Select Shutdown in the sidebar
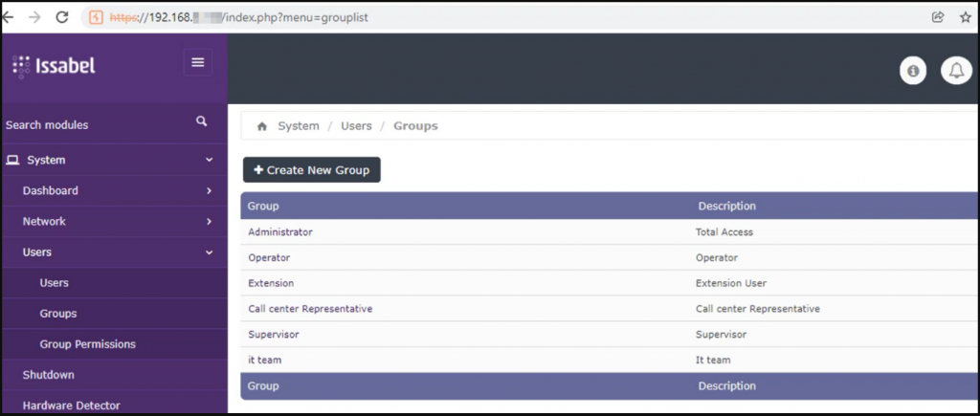The image size is (980, 416). pos(48,375)
